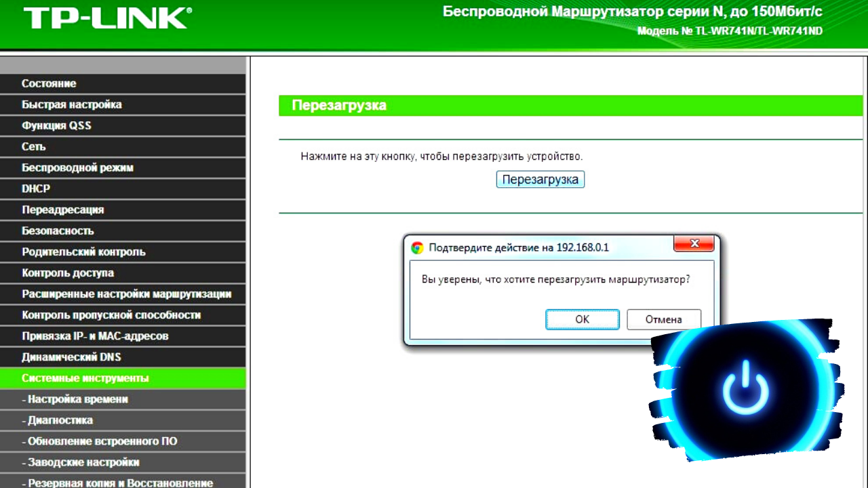The height and width of the screenshot is (488, 868).
Task: Confirm reboot with OK button
Action: pyautogui.click(x=583, y=319)
